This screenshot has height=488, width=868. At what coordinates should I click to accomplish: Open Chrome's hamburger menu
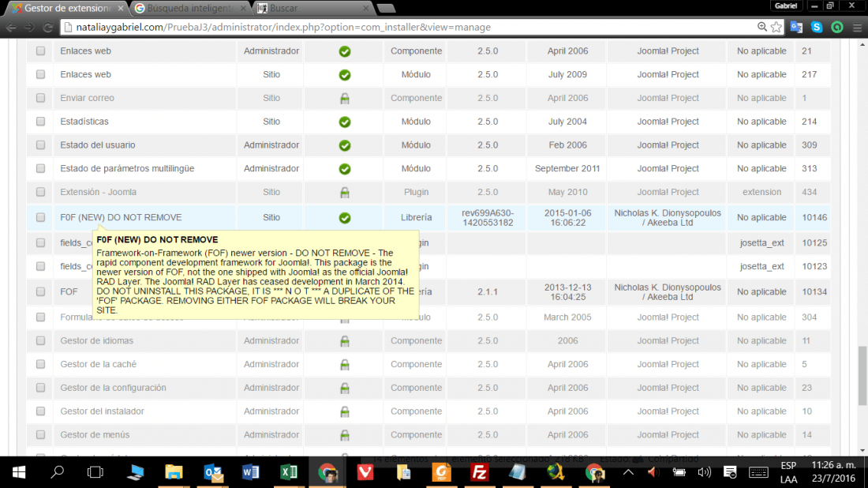pos(857,27)
